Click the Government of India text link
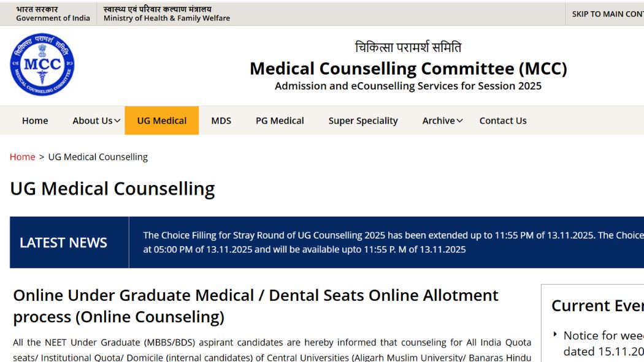644x362 pixels. [53, 14]
